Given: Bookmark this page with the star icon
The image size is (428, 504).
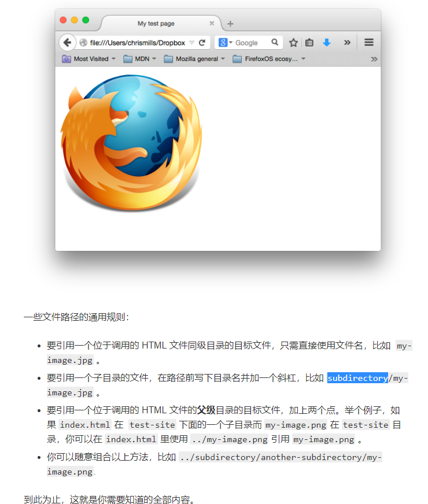Looking at the screenshot, I should [293, 42].
